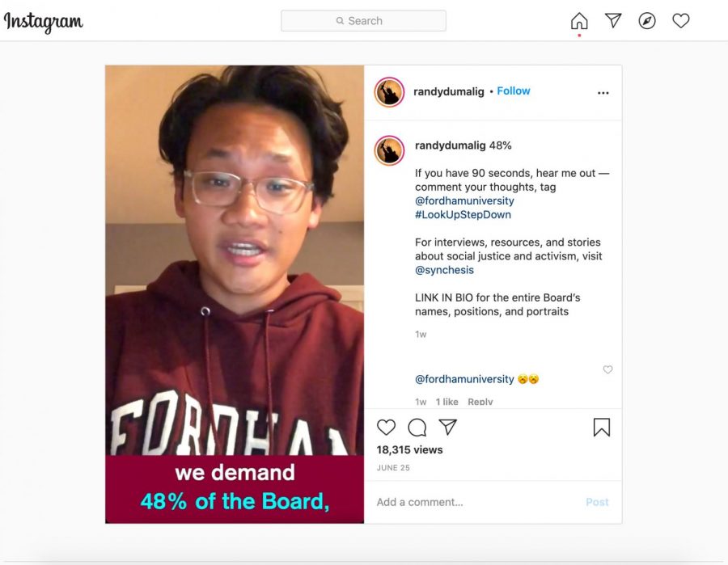Image resolution: width=728 pixels, height=565 pixels.
Task: Click the comment speech bubble icon
Action: point(417,428)
